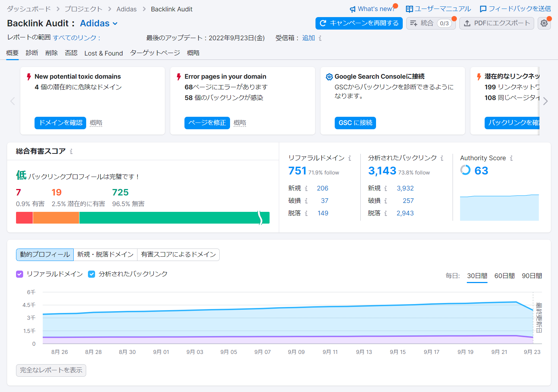Click info icon for referring domains 脱落
The width and height of the screenshot is (558, 392).
(306, 213)
